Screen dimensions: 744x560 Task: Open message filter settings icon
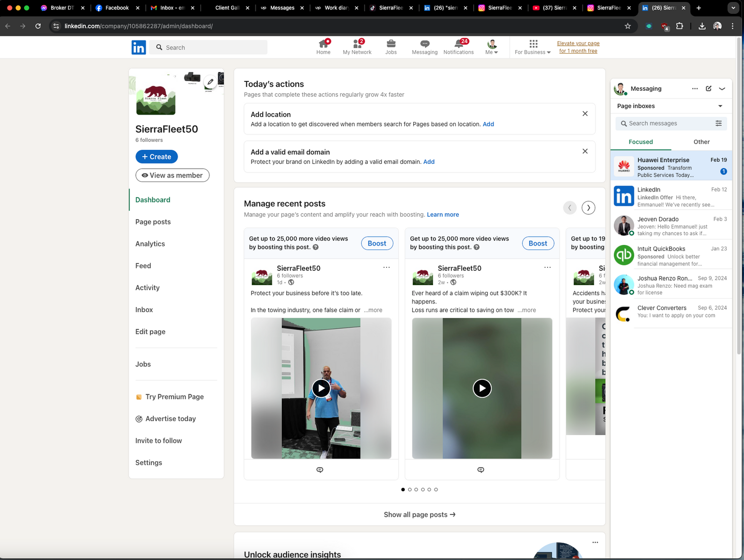(x=719, y=124)
